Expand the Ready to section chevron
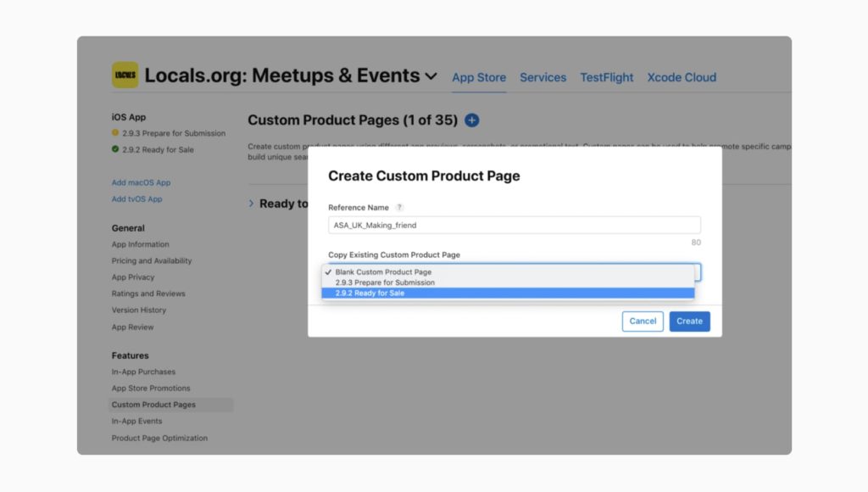The height and width of the screenshot is (492, 868). (x=251, y=204)
